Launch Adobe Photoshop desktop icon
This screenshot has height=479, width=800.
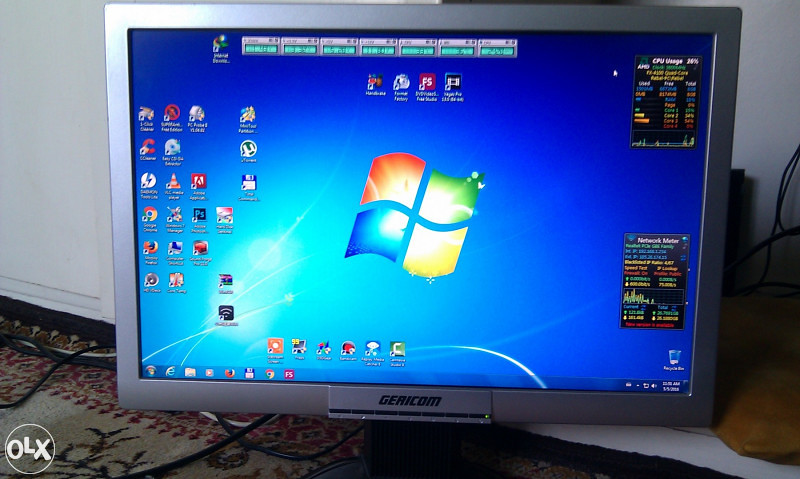199,220
